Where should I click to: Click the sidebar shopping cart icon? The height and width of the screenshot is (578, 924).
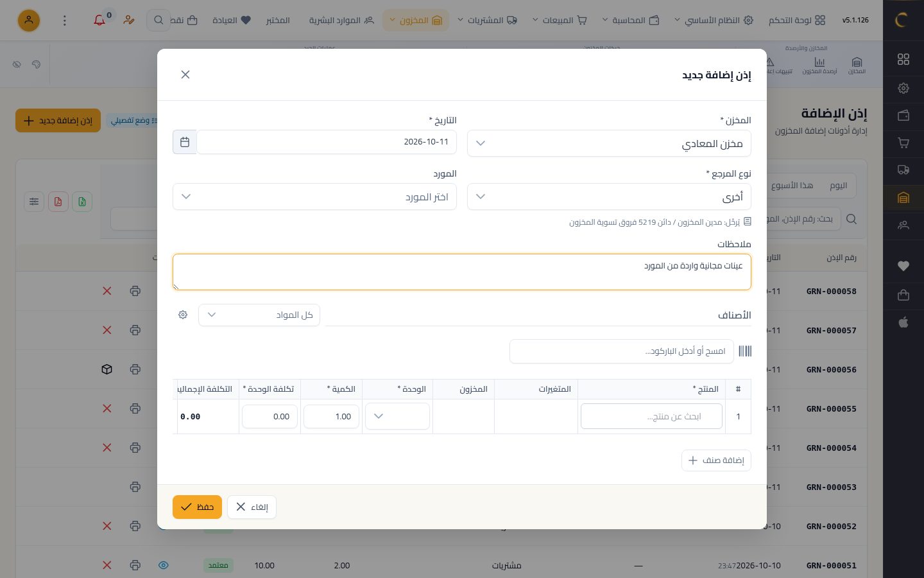[903, 143]
